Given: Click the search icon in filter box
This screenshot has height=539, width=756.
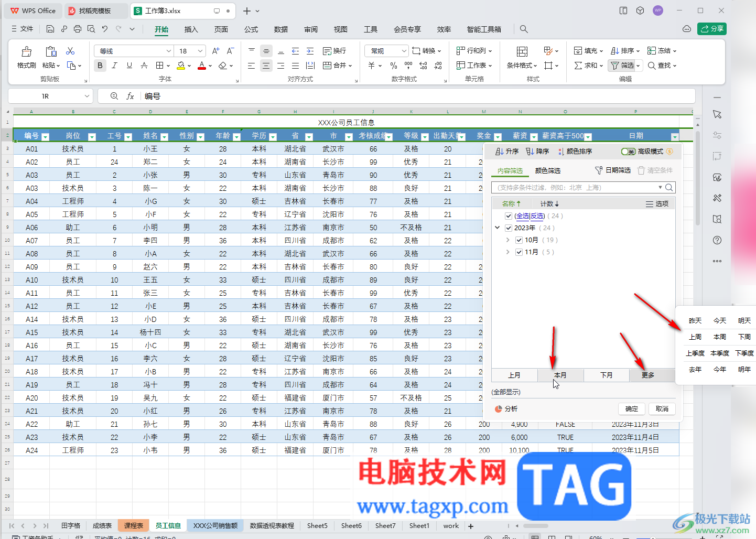Looking at the screenshot, I should (x=669, y=188).
